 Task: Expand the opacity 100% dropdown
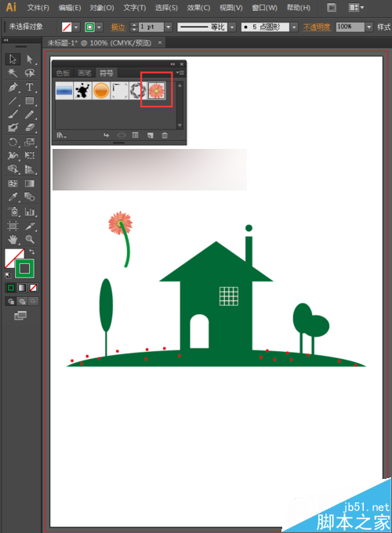(369, 27)
